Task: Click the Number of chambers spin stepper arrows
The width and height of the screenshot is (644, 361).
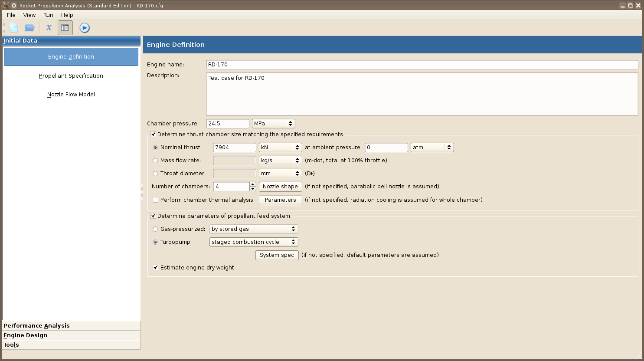Action: coord(253,187)
